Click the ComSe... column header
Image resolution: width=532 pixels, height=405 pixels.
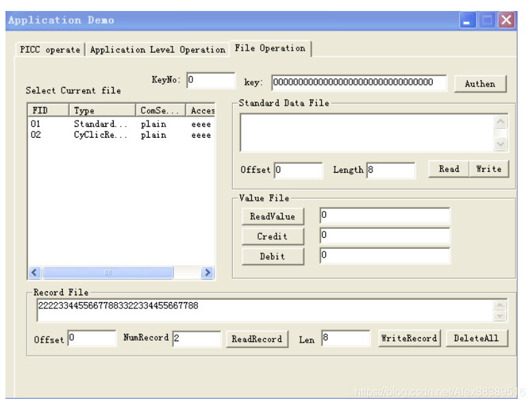coord(160,110)
